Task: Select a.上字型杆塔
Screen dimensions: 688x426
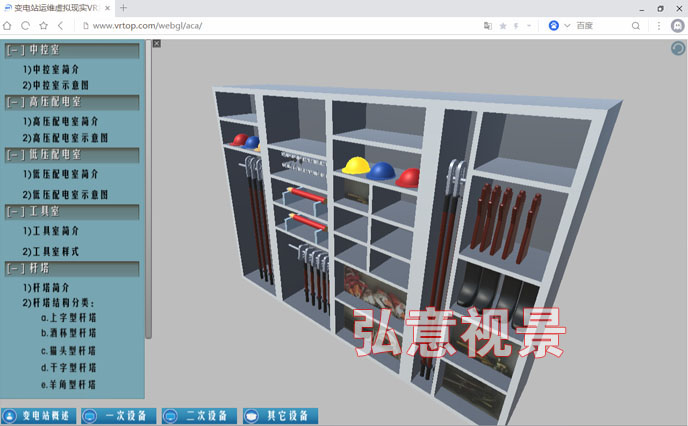Action: point(68,318)
